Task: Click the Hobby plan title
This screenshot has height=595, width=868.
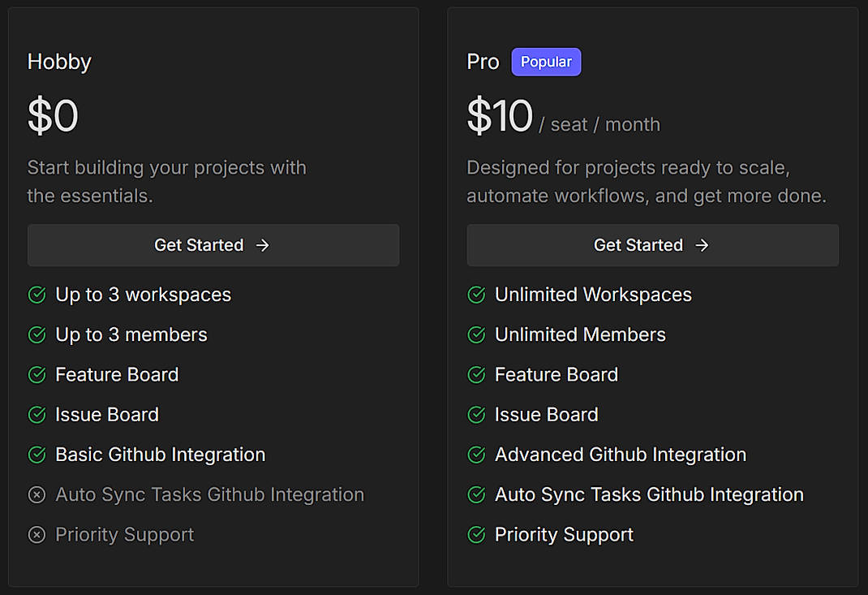Action: point(59,62)
